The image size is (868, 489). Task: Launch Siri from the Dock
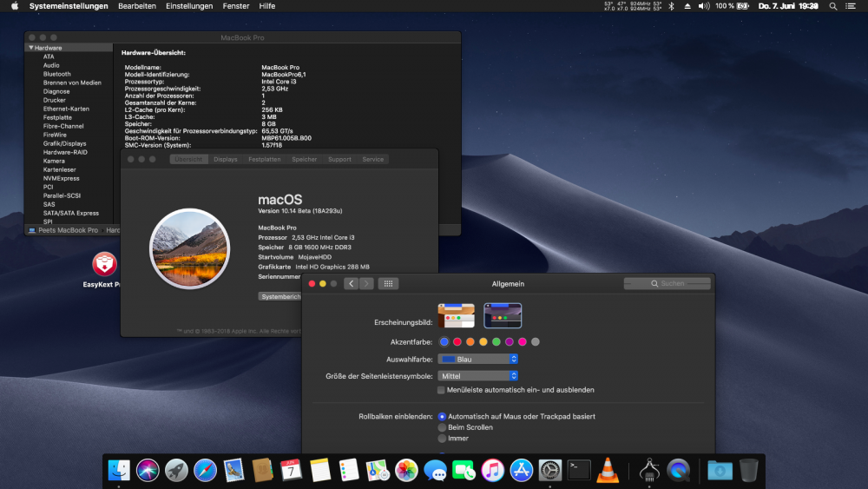[148, 471]
